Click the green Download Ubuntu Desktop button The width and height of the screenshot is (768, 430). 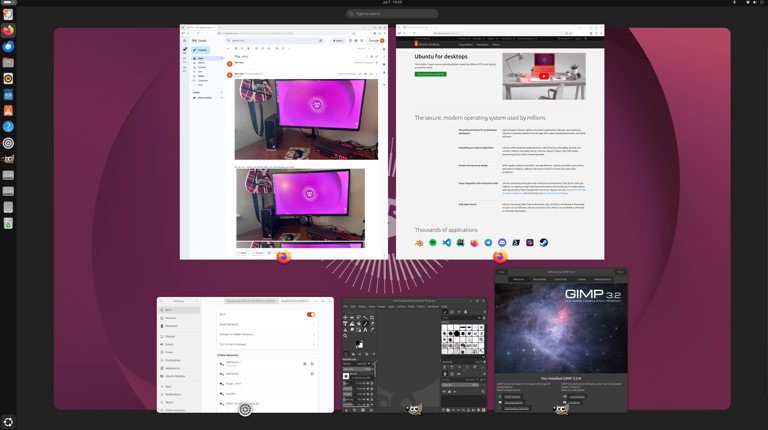431,74
